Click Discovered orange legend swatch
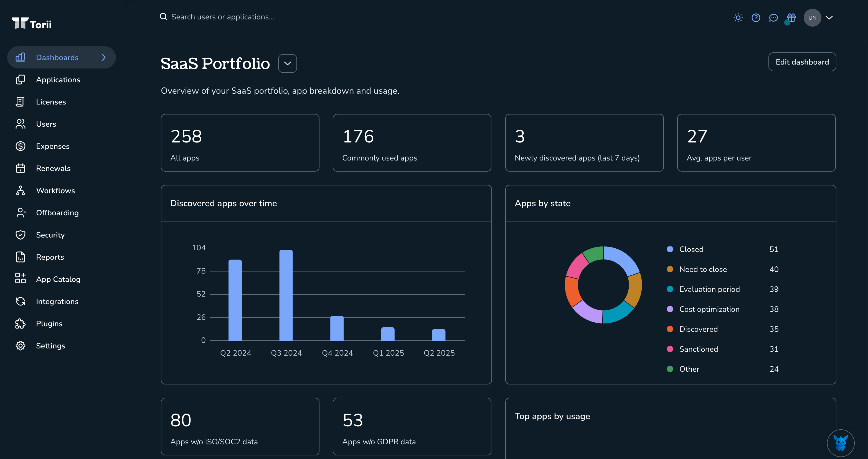 [x=670, y=329]
